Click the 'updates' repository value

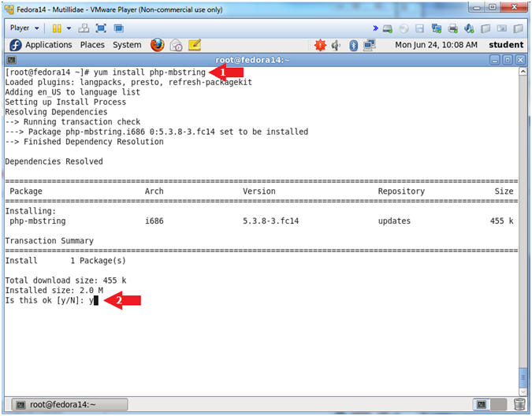click(x=394, y=221)
